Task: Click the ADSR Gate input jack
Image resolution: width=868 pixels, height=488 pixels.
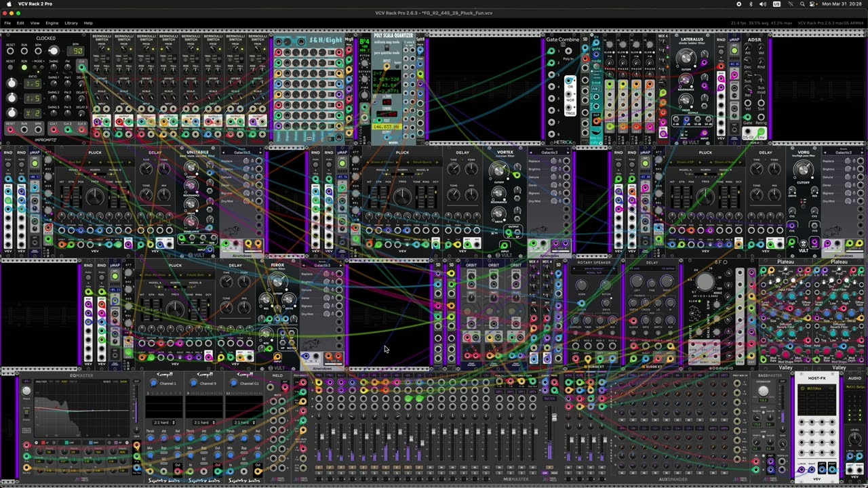Action: (x=749, y=117)
